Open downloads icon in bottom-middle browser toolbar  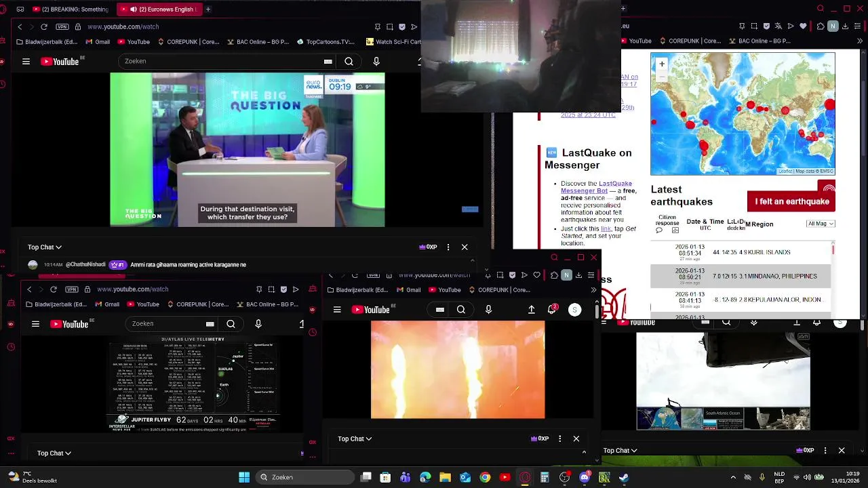(x=578, y=275)
